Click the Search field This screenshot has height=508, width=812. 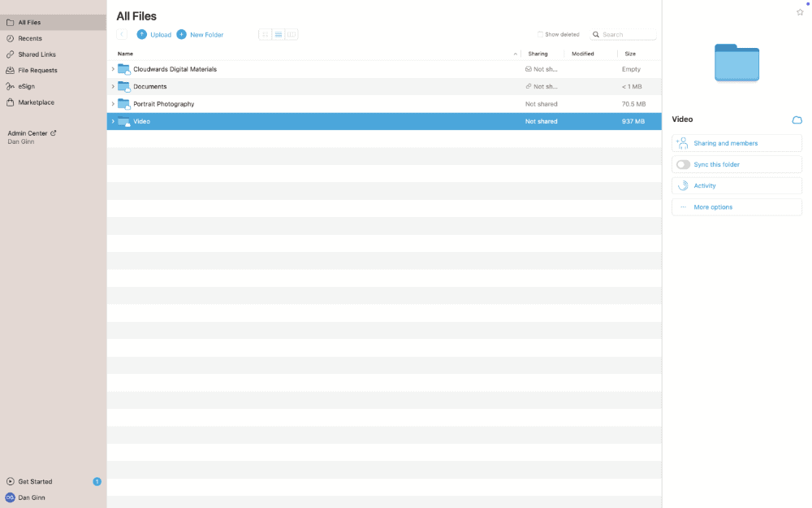(627, 35)
